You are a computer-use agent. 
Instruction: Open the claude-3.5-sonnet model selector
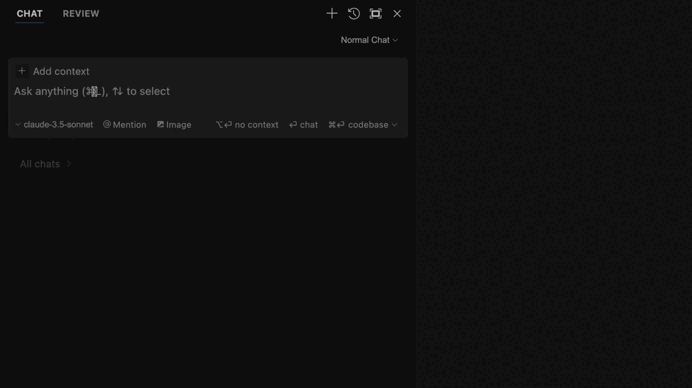click(54, 125)
